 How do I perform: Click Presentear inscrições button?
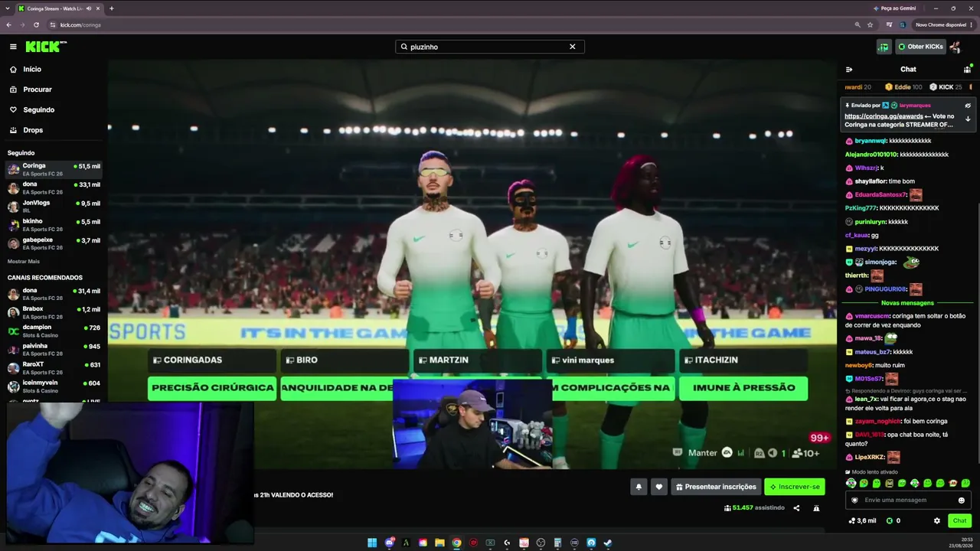(x=716, y=487)
